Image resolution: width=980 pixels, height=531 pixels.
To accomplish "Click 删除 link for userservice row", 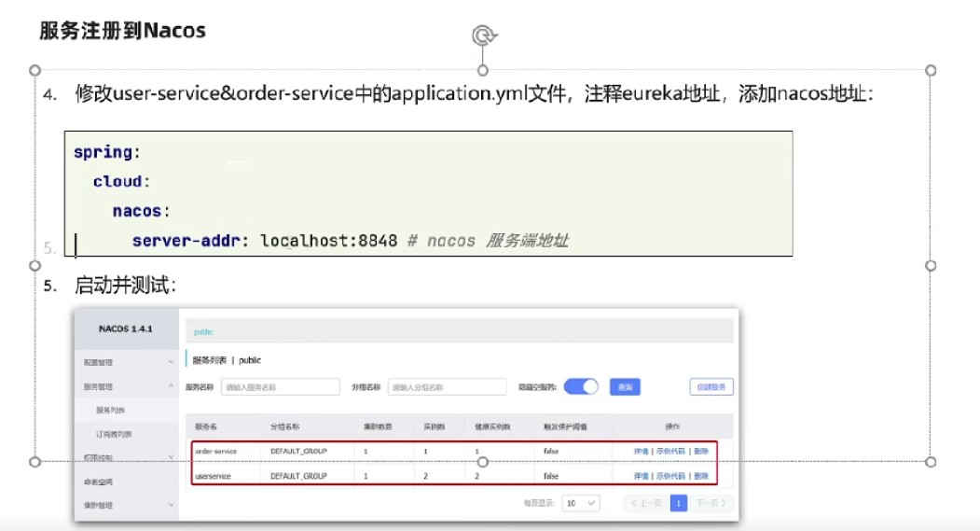I will click(x=700, y=476).
